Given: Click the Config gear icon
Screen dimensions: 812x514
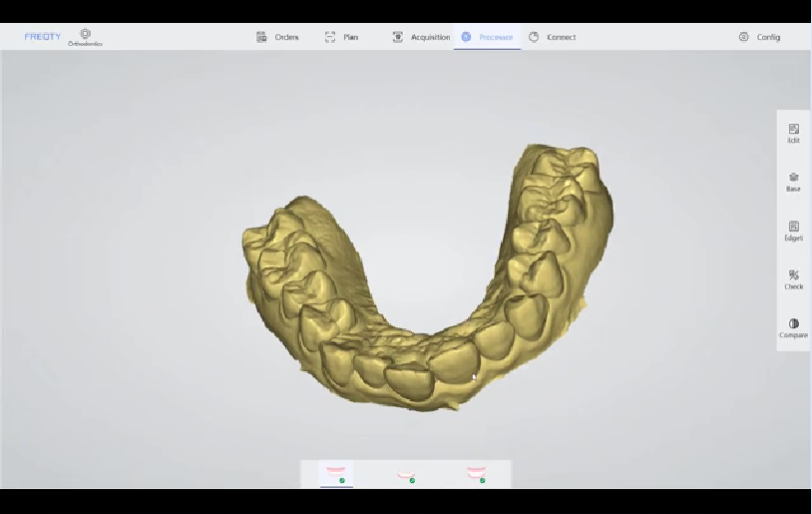Looking at the screenshot, I should click(x=743, y=37).
